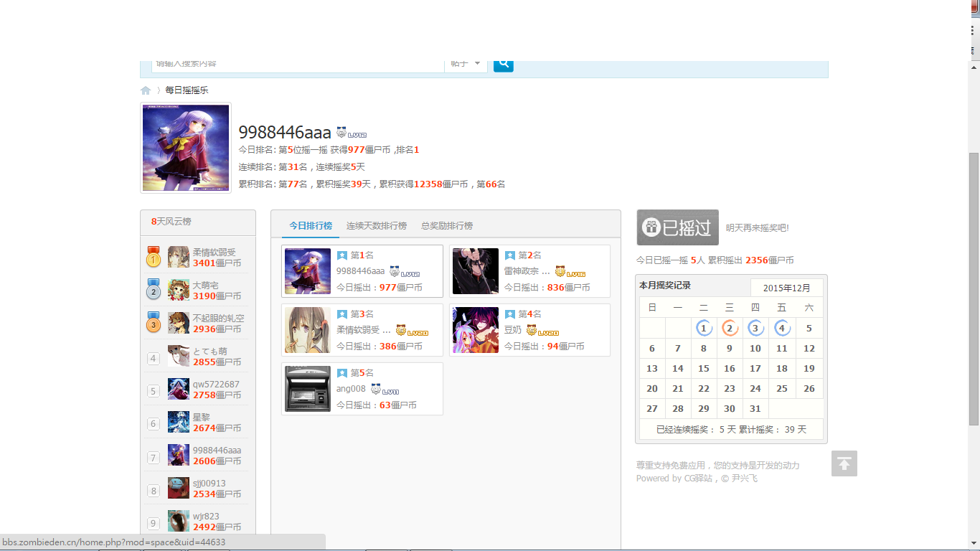Click gold level badge of 豆奶
Screen dimensions: 980x551
pyautogui.click(x=542, y=331)
